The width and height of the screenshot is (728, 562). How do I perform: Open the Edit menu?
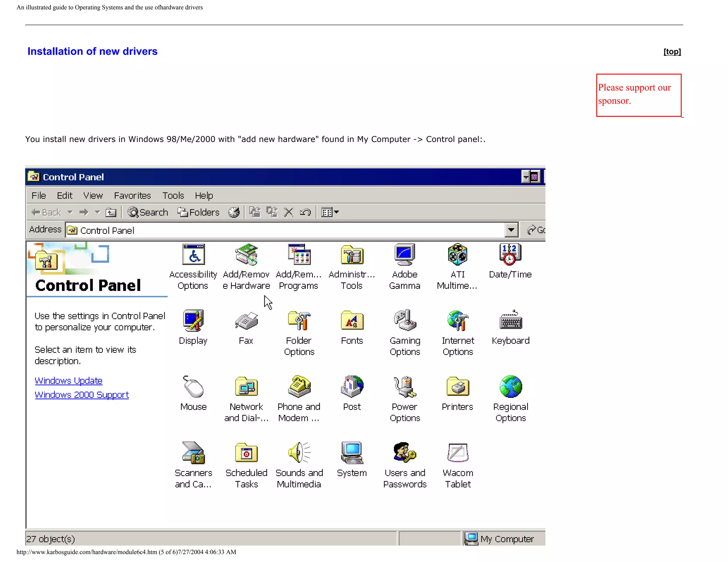(x=64, y=195)
